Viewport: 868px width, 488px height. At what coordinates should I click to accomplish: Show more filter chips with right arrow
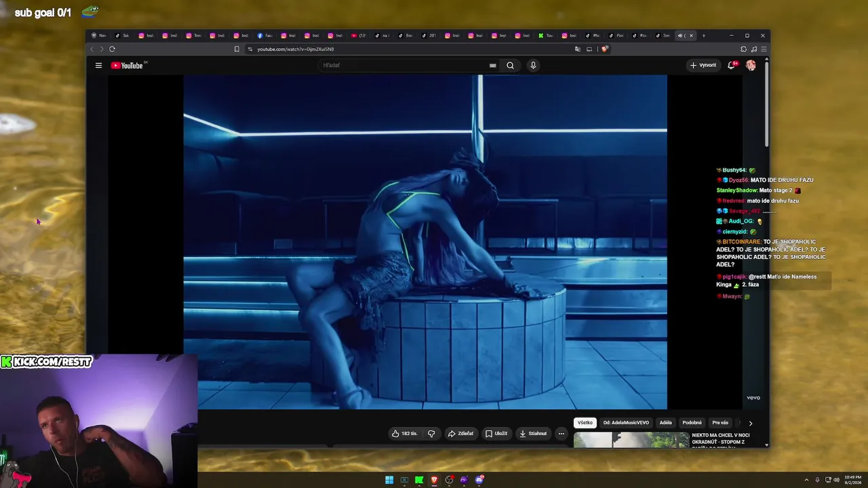coord(750,423)
